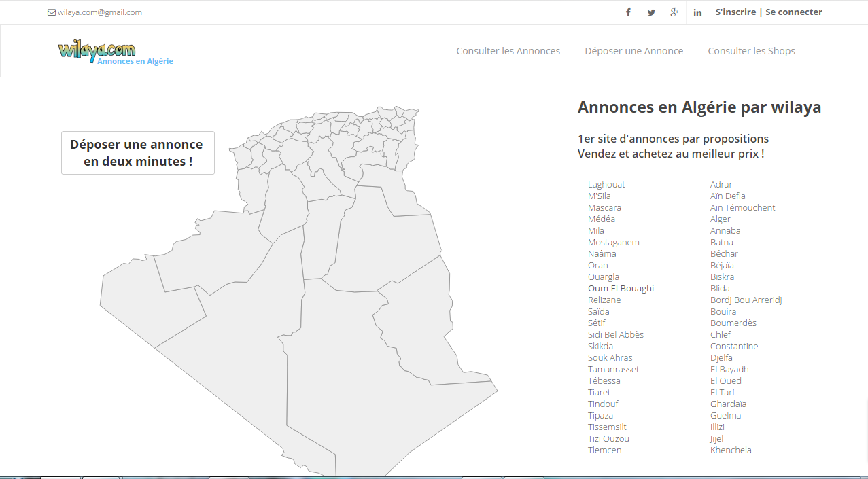The width and height of the screenshot is (868, 479).
Task: Open Tamanrasset listings link
Action: click(613, 370)
